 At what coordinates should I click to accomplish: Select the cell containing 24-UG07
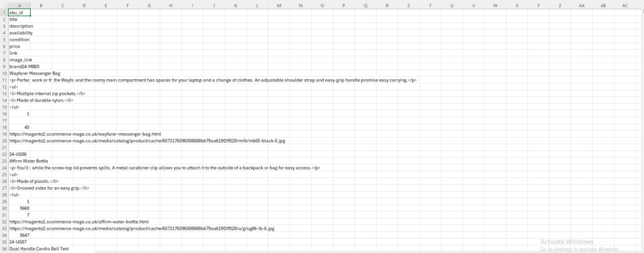coord(19,242)
